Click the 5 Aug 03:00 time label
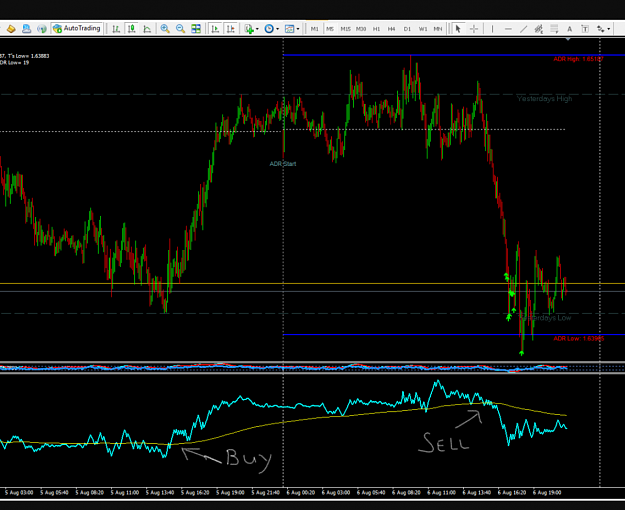 click(19, 492)
